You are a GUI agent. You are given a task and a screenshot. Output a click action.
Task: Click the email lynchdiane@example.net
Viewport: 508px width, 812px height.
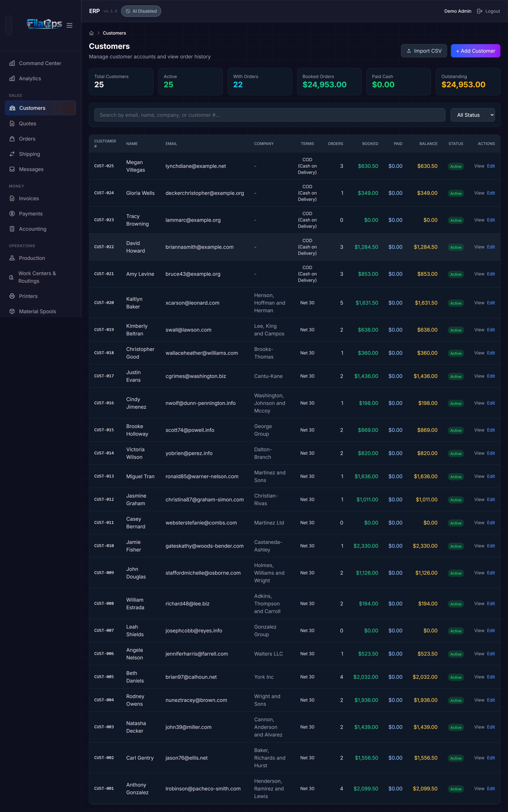[196, 166]
